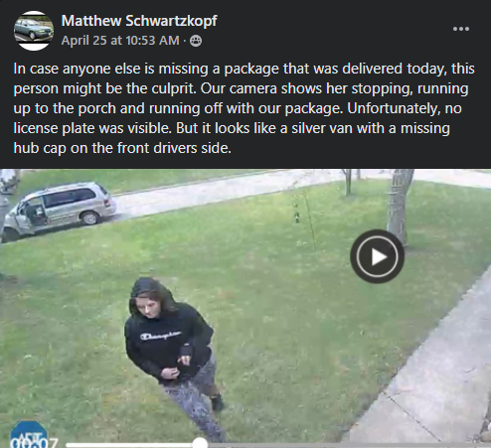The width and height of the screenshot is (491, 448).
Task: Open the three-dot post options menu
Action: click(461, 29)
